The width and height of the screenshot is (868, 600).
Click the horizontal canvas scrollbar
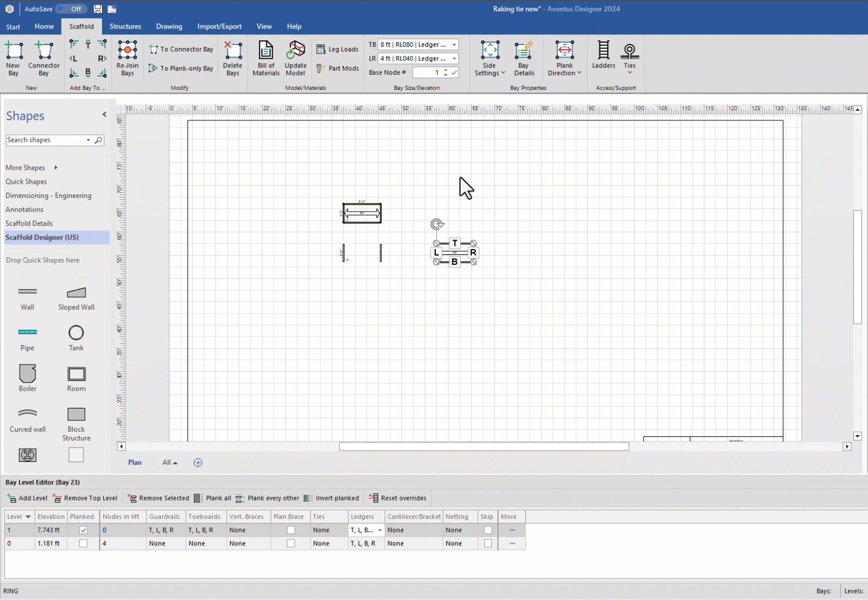(x=484, y=446)
